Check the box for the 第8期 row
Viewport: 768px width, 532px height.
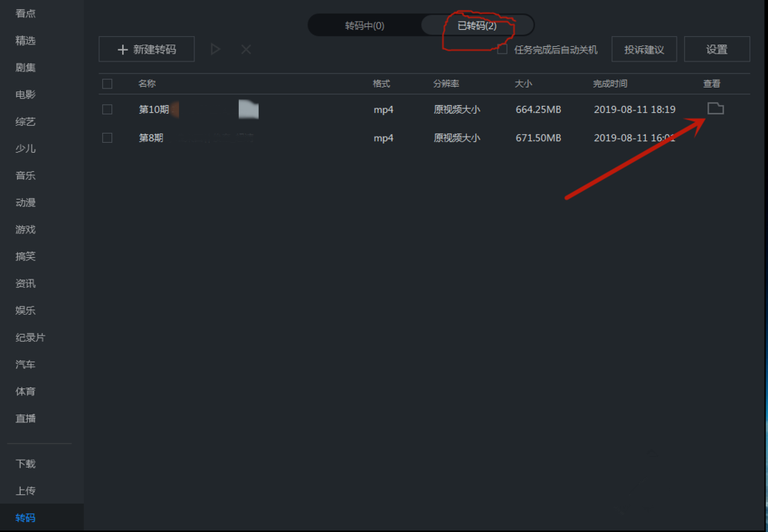pos(108,137)
